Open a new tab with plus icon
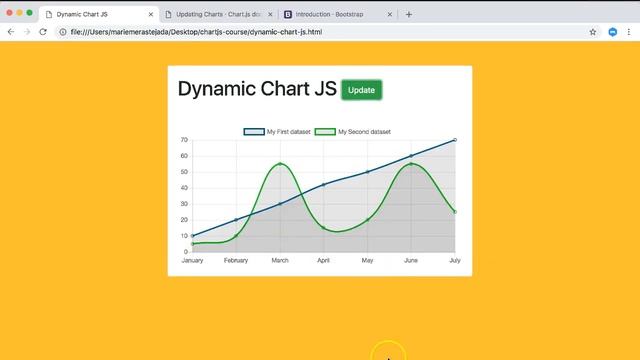 [x=409, y=14]
